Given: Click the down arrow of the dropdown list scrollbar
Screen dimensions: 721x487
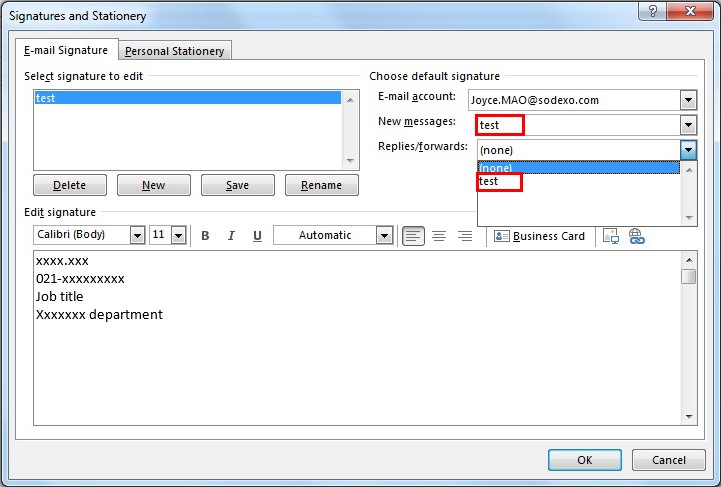Looking at the screenshot, I should pos(688,218).
